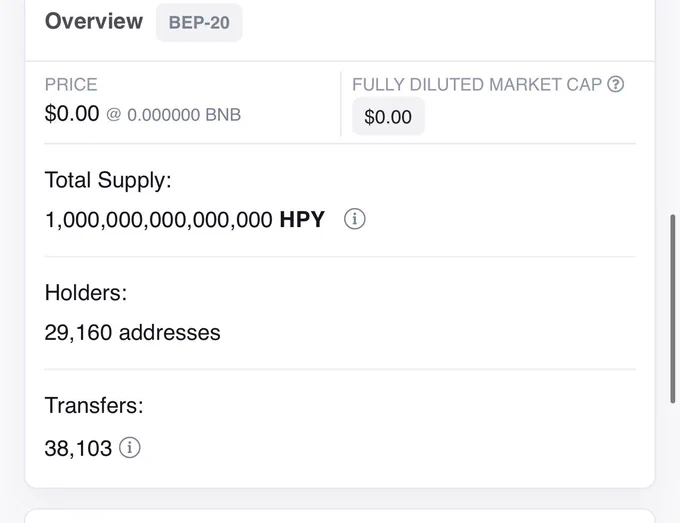Click the 0.000000 BNB price text
Screen dimensions: 680x523
[x=184, y=115]
